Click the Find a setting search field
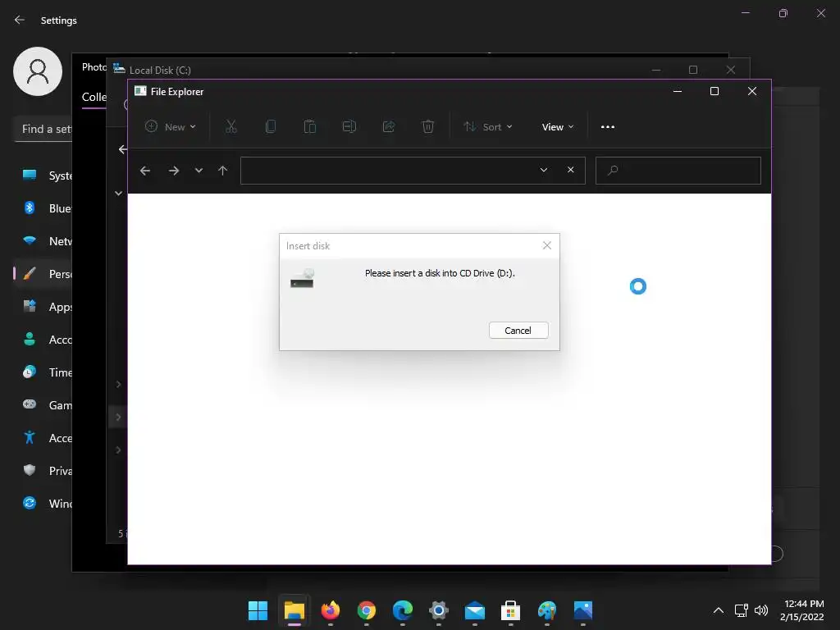 [43, 129]
